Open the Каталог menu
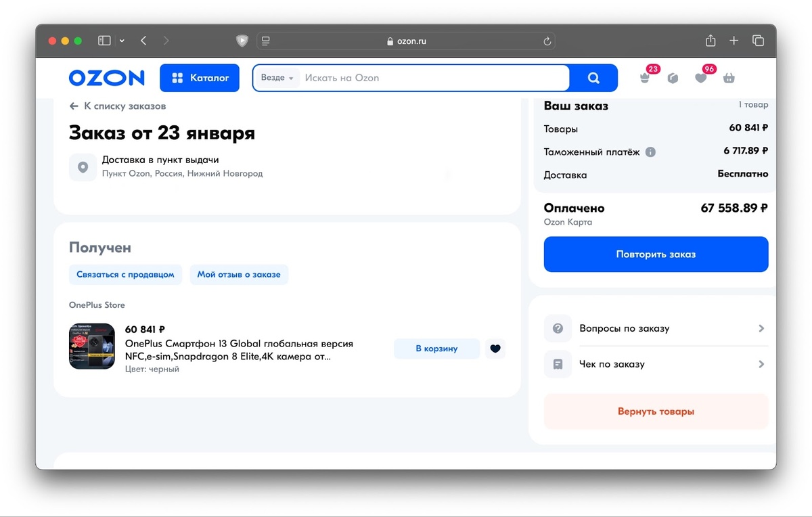This screenshot has width=812, height=517. coord(200,78)
